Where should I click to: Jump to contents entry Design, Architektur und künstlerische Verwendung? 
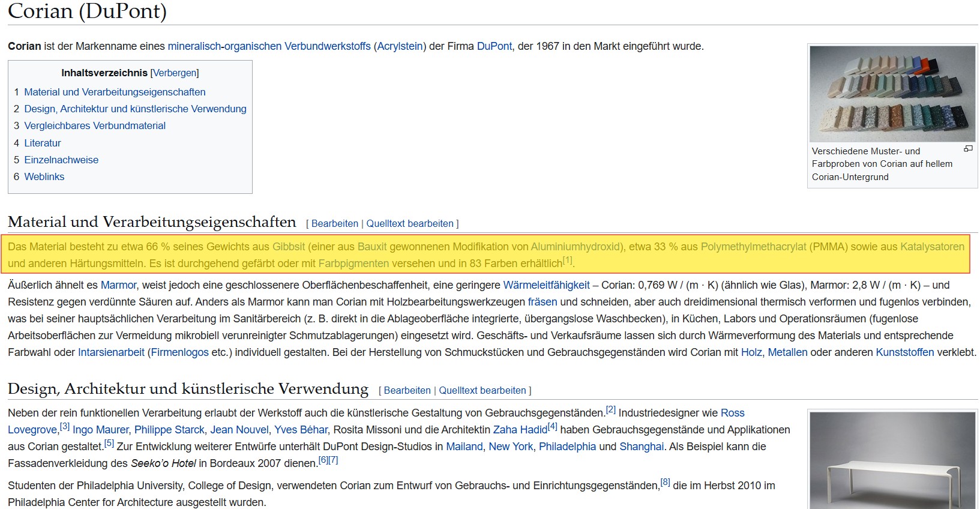(135, 109)
